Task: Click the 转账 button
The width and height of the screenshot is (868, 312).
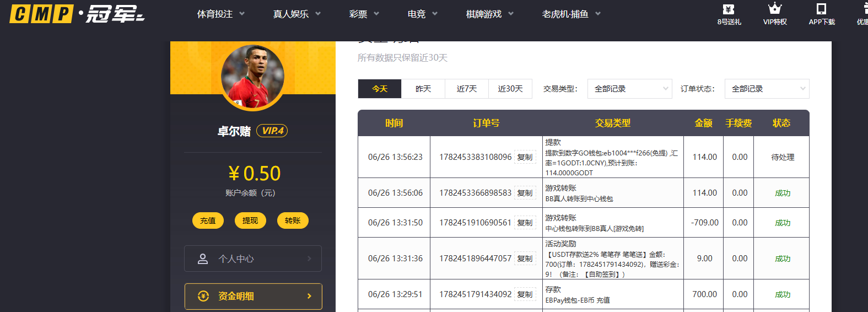Action: click(x=293, y=220)
